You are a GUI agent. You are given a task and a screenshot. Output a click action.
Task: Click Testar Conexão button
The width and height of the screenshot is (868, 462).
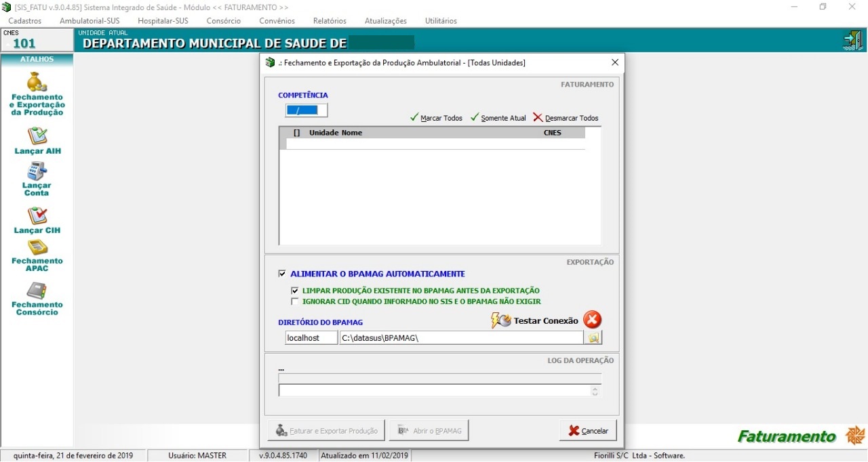pos(536,320)
